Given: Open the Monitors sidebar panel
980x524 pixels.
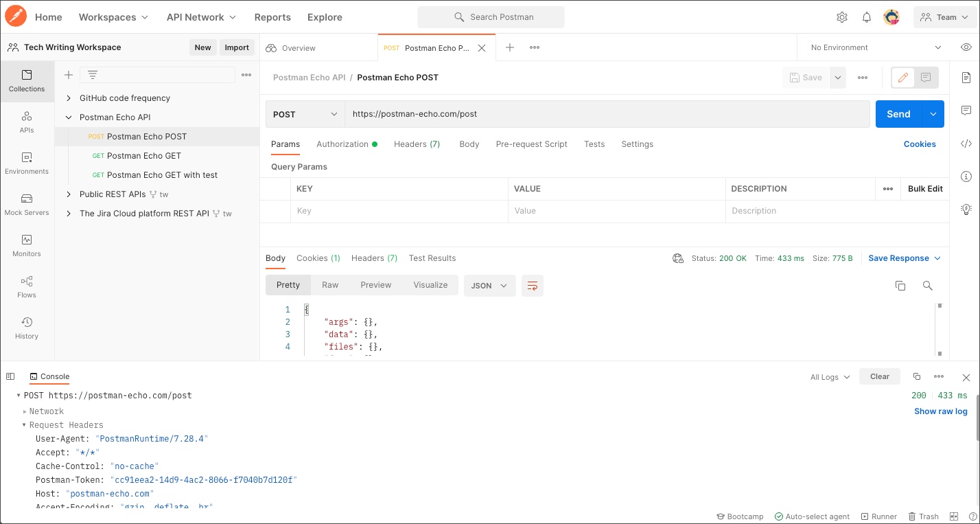Looking at the screenshot, I should [27, 246].
